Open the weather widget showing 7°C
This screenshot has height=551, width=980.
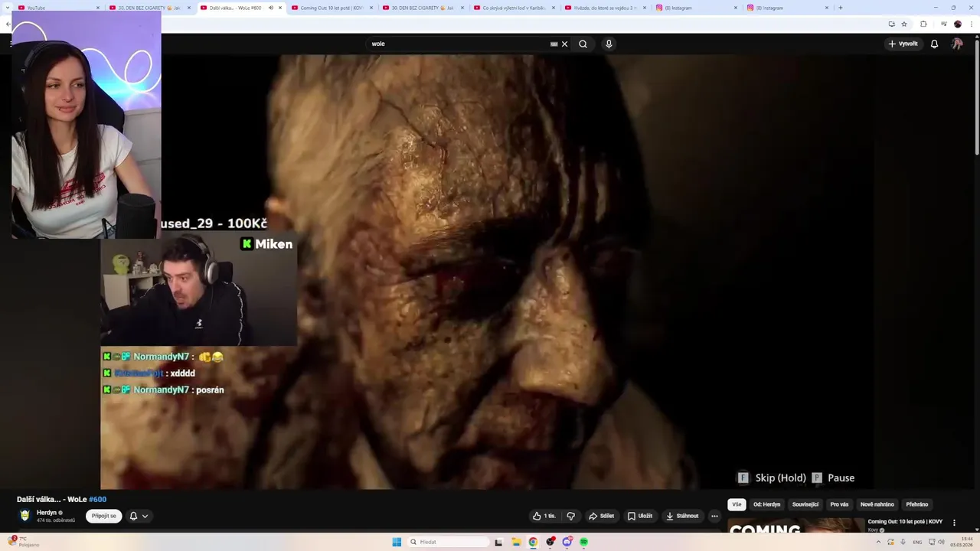[x=23, y=542]
